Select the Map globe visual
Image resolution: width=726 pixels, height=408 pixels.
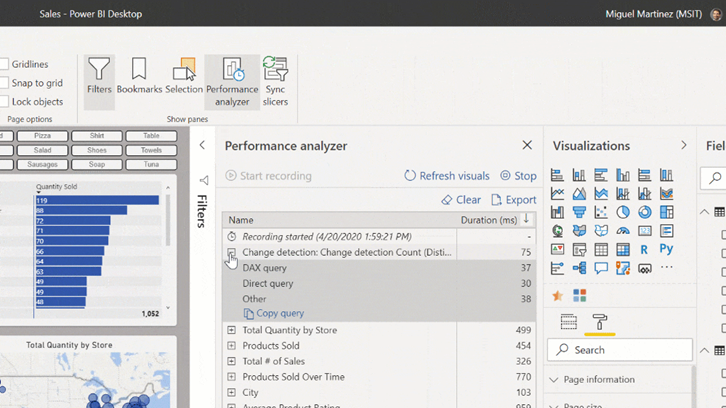pos(557,231)
